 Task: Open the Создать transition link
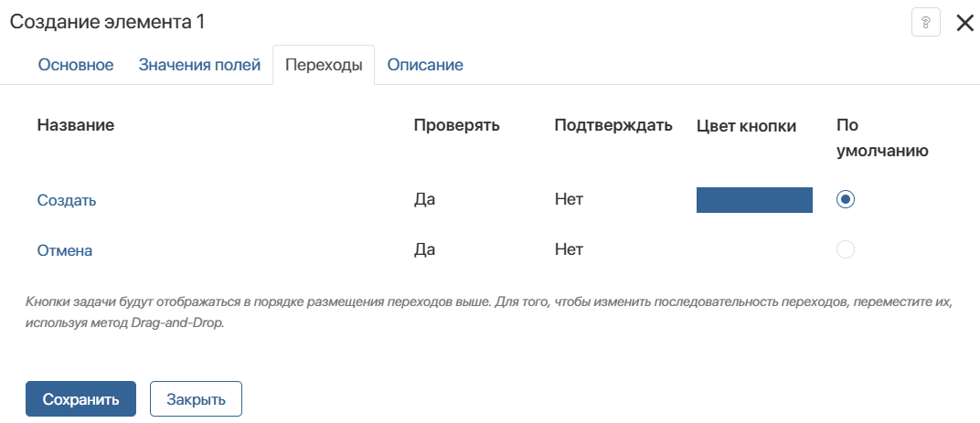67,201
